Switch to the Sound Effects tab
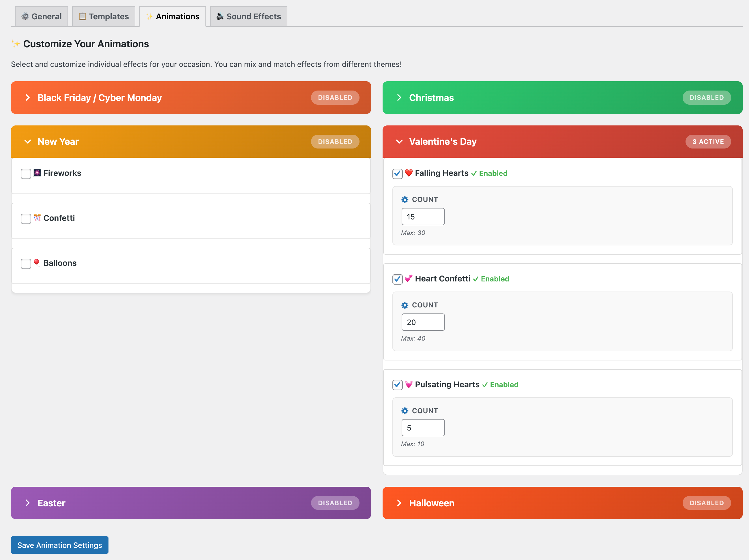The height and width of the screenshot is (560, 749). point(248,16)
